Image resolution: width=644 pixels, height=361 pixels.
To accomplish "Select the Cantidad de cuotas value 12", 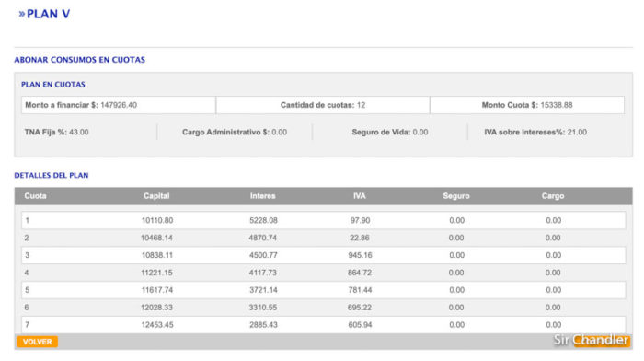I will point(361,105).
